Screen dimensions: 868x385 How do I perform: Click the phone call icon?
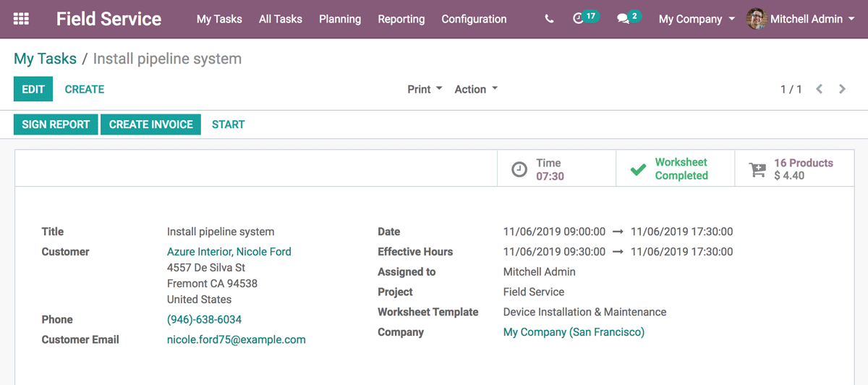click(x=549, y=20)
